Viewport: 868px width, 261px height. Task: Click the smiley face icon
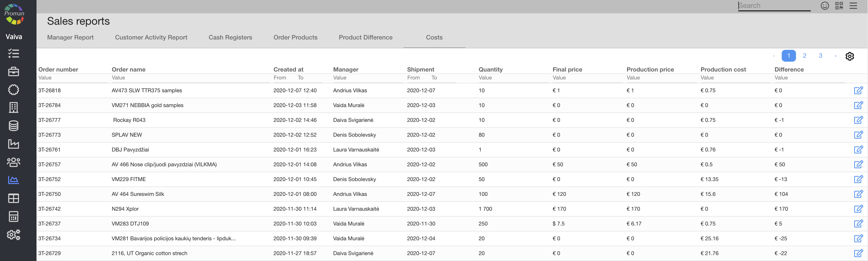click(825, 6)
